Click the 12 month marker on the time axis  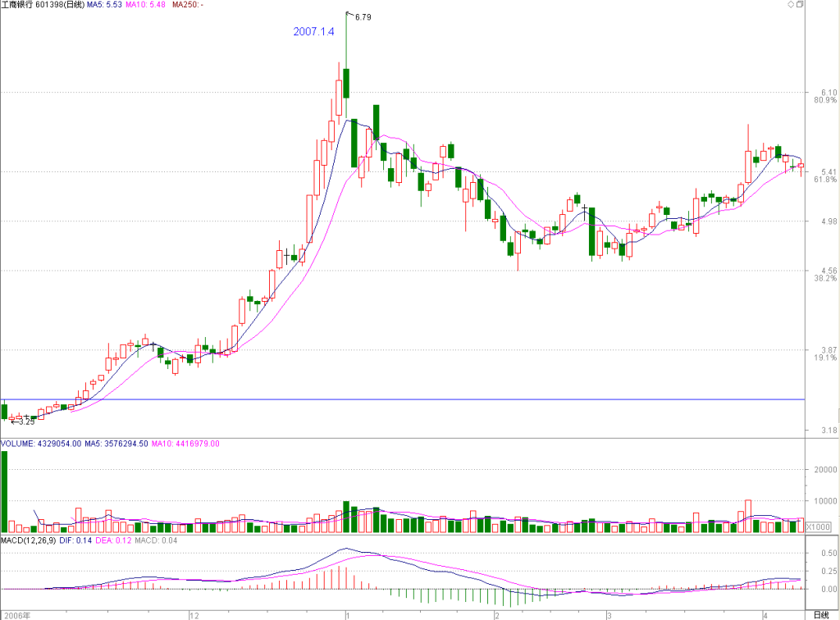194,616
